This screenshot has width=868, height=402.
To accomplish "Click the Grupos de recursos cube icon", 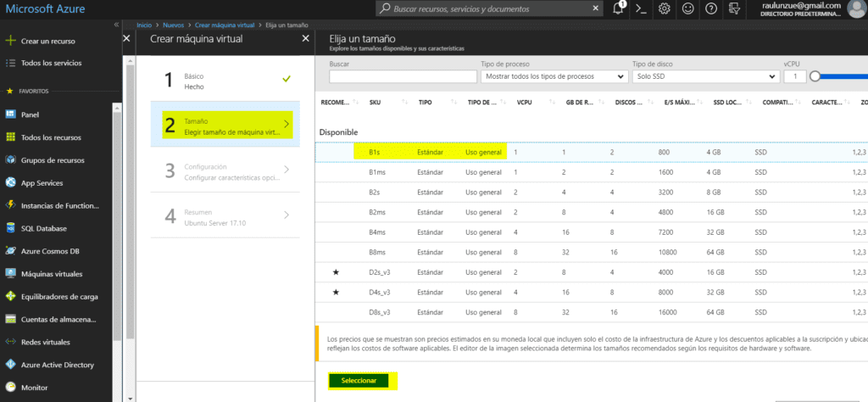I will 10,160.
